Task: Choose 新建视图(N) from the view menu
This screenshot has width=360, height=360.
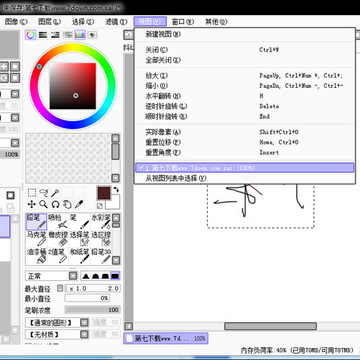Action: (245, 34)
